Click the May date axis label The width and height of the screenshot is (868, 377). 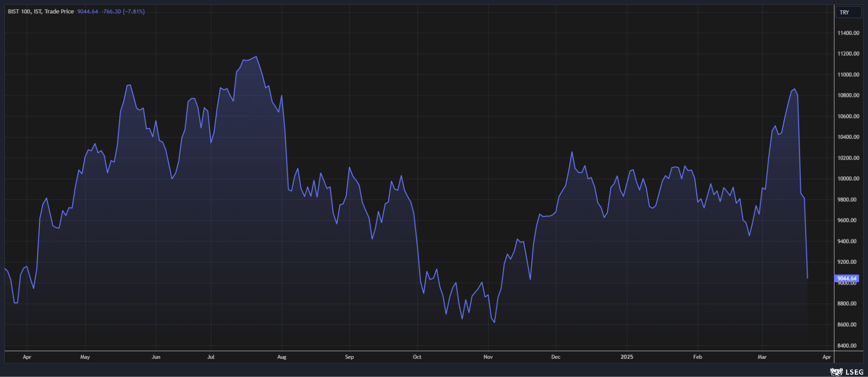85,357
